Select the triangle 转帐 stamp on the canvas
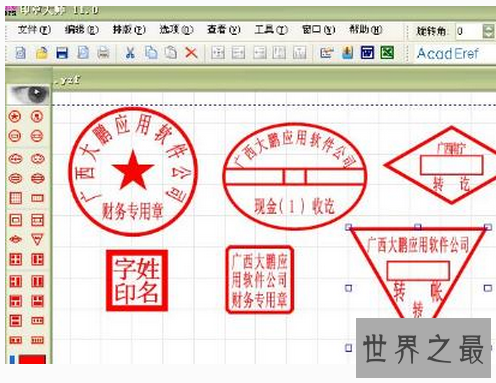 (418, 273)
